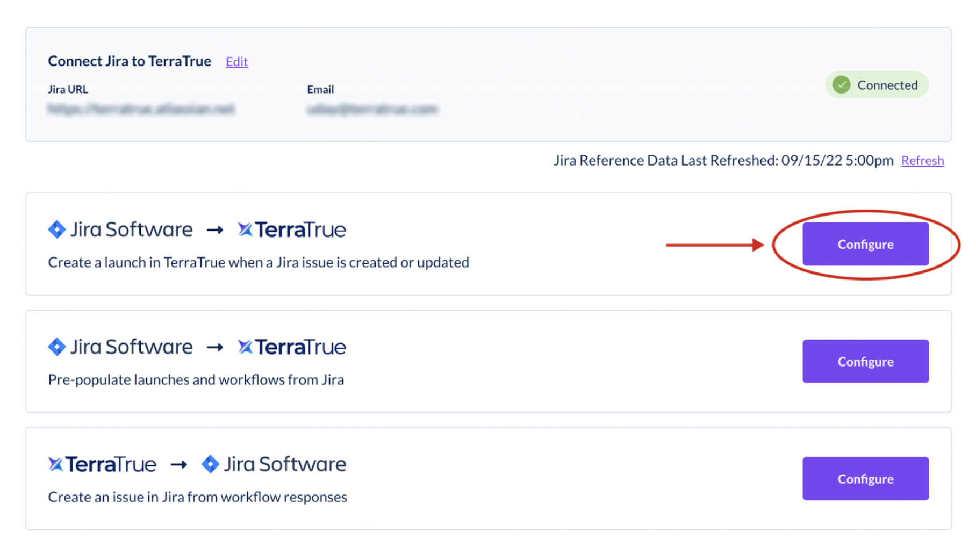Click the Jira Software diamond icon in the pre-populate card
Screen dimensions: 976x560
pos(56,347)
